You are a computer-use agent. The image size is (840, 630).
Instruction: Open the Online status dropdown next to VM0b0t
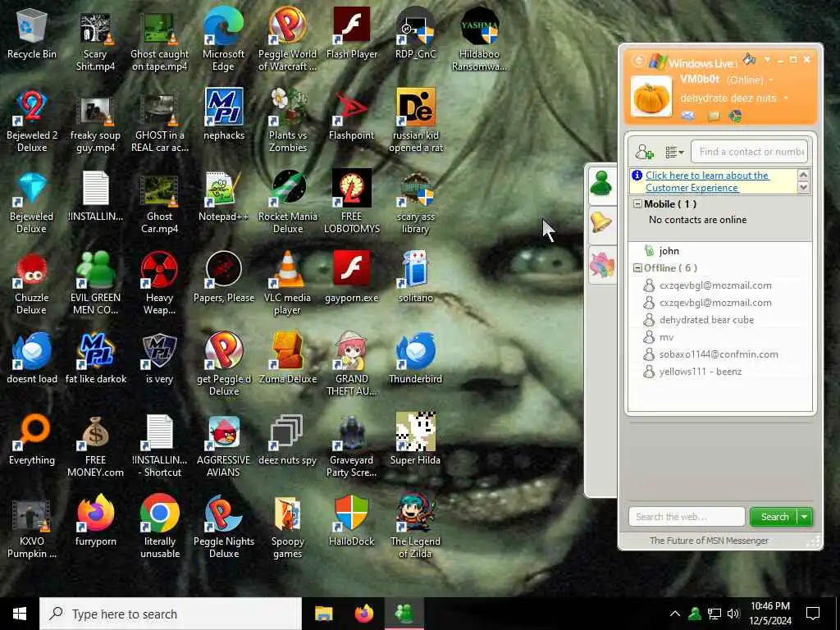[x=771, y=80]
